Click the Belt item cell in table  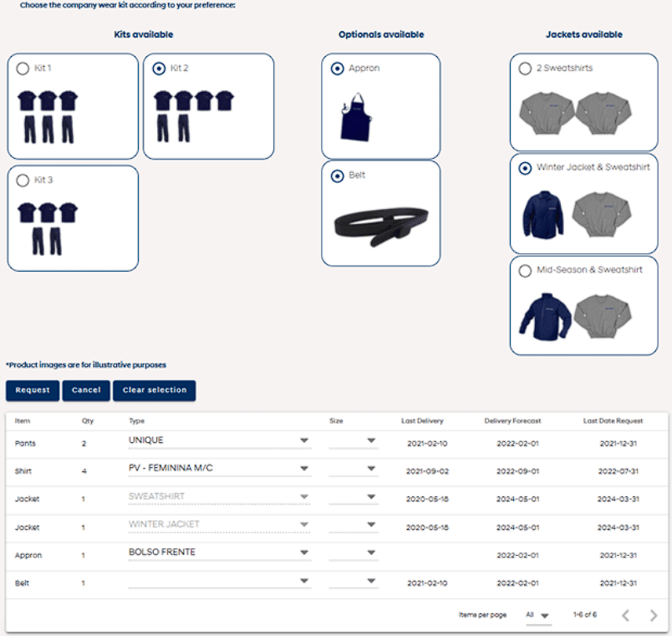(22, 583)
